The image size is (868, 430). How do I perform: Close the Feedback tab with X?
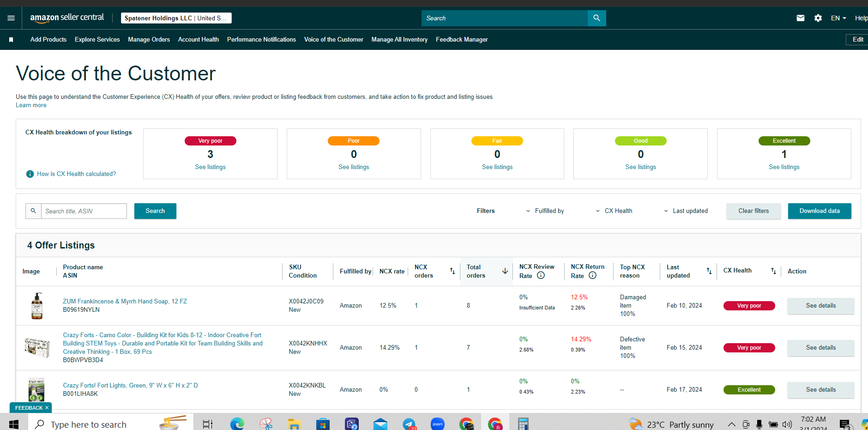[47, 408]
